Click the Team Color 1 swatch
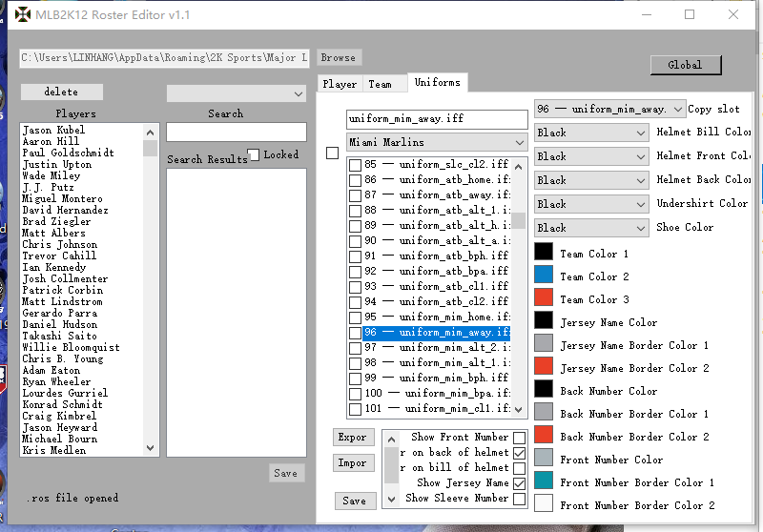Viewport: 763px width, 532px height. coord(544,252)
